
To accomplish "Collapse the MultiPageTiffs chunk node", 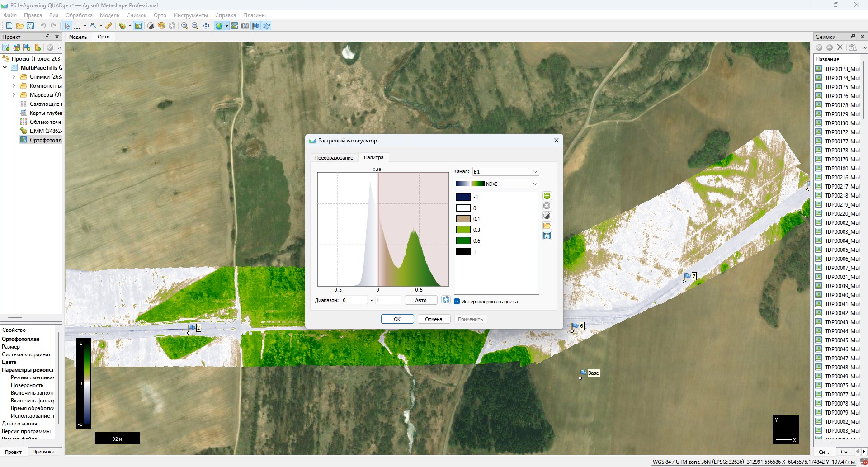I will pos(5,68).
